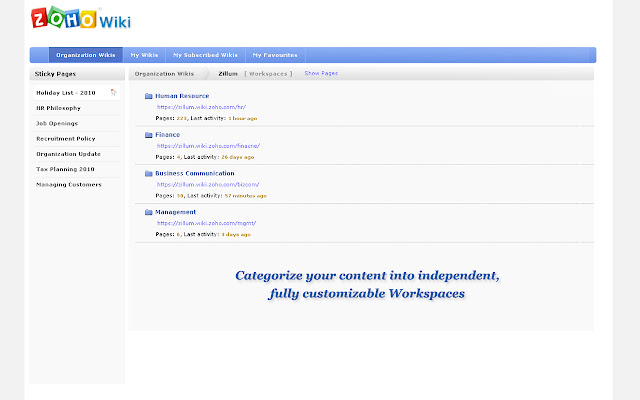Open the Business Communication workspace title
The height and width of the screenshot is (400, 640).
point(195,173)
